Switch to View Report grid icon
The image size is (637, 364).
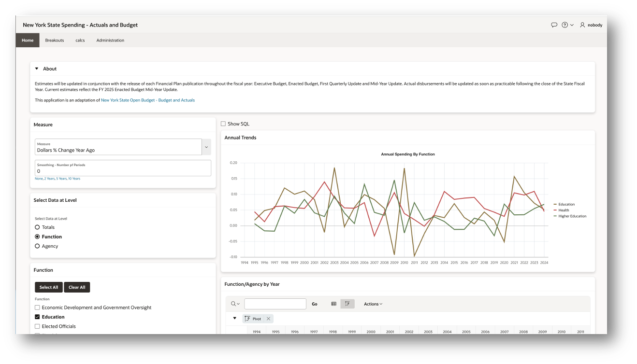(x=333, y=304)
